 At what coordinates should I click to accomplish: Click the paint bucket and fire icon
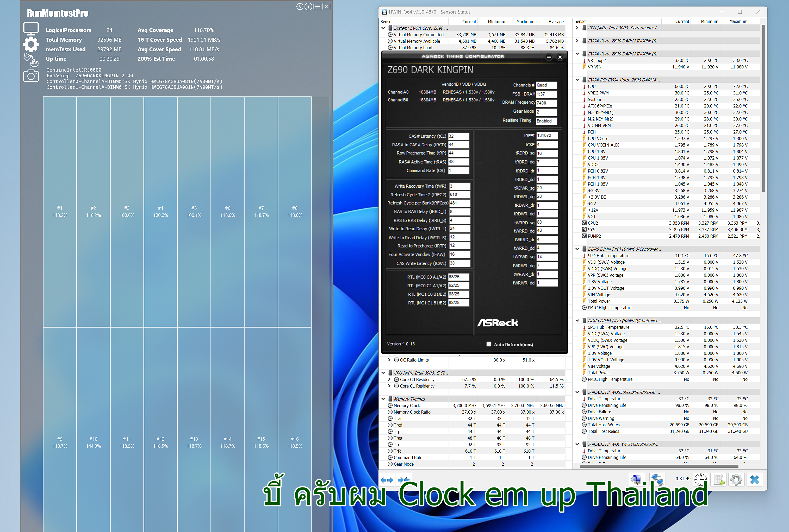pos(30,60)
